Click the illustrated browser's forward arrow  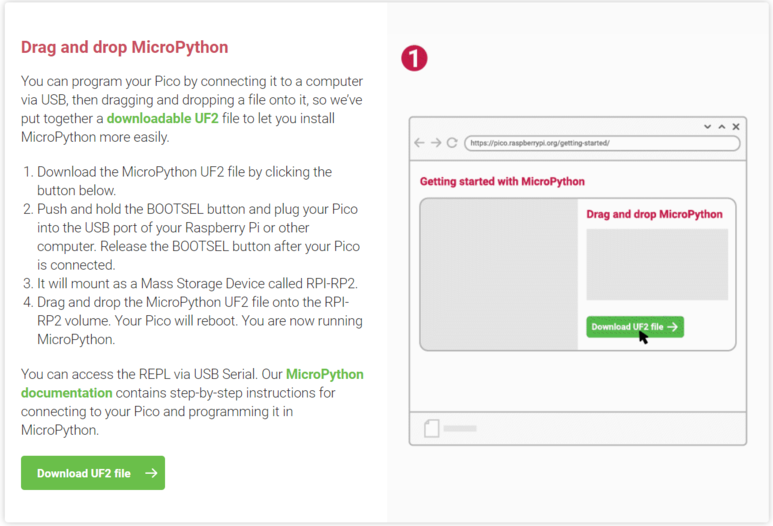(436, 143)
